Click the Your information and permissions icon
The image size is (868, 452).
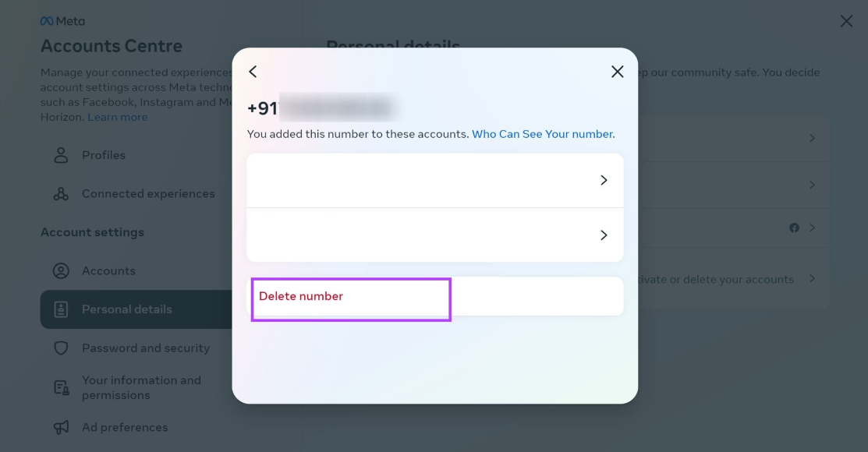(61, 388)
